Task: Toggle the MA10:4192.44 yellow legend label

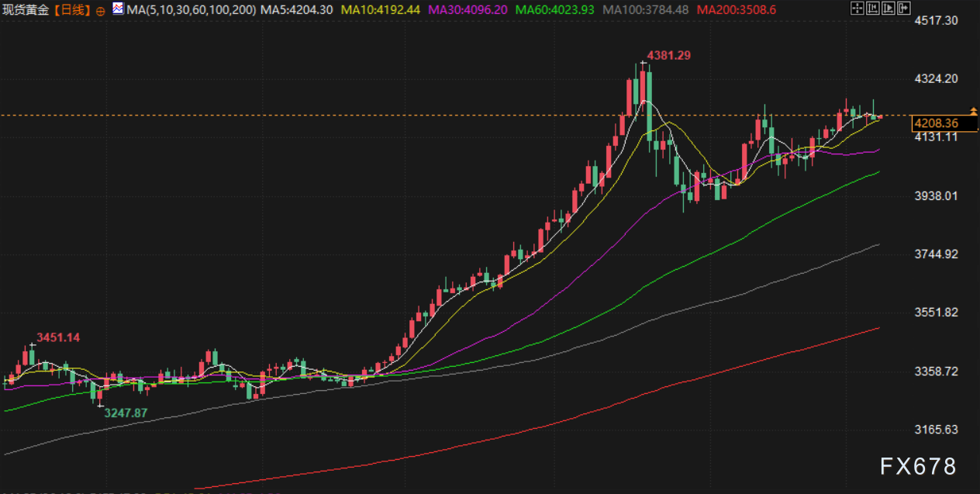Action: [381, 10]
